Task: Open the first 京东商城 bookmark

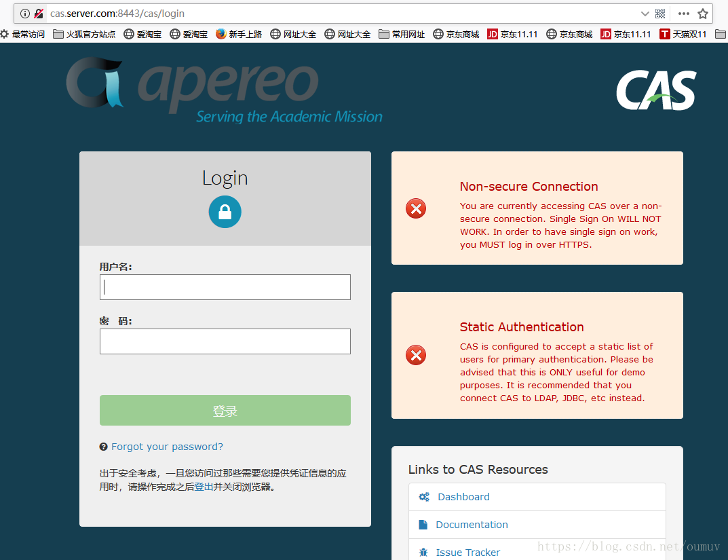Action: [457, 34]
